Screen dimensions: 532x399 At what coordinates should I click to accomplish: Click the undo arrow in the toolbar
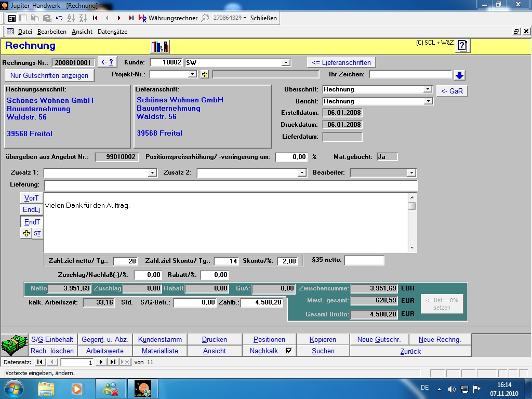(x=59, y=18)
